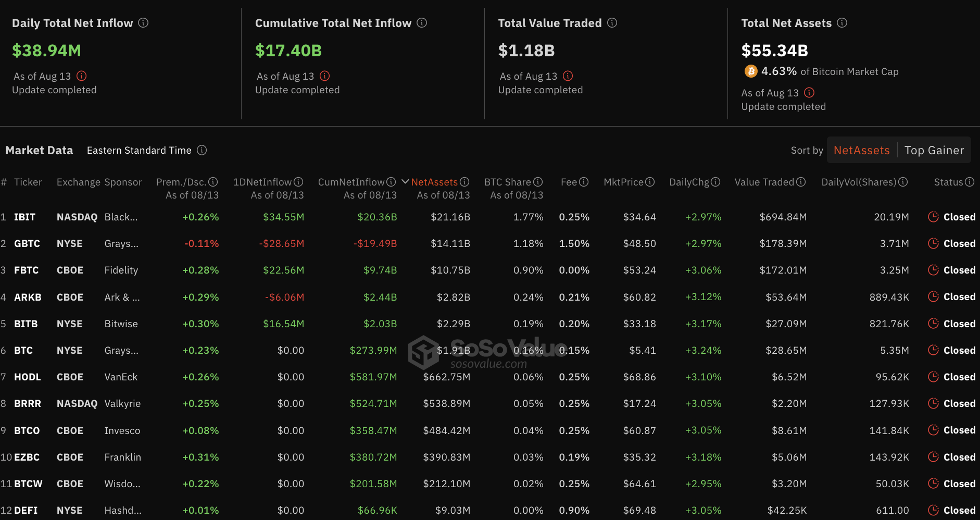Show info for Status column

pyautogui.click(x=970, y=182)
